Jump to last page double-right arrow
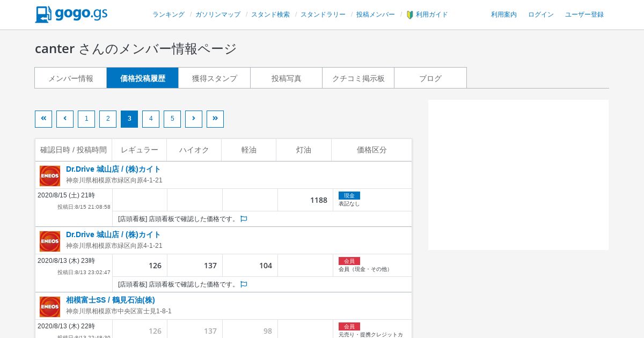644x338 pixels. 215,119
